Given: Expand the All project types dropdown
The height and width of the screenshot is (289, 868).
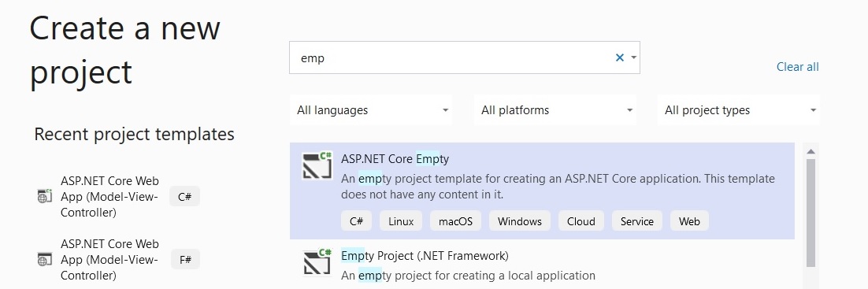Looking at the screenshot, I should click(x=739, y=110).
